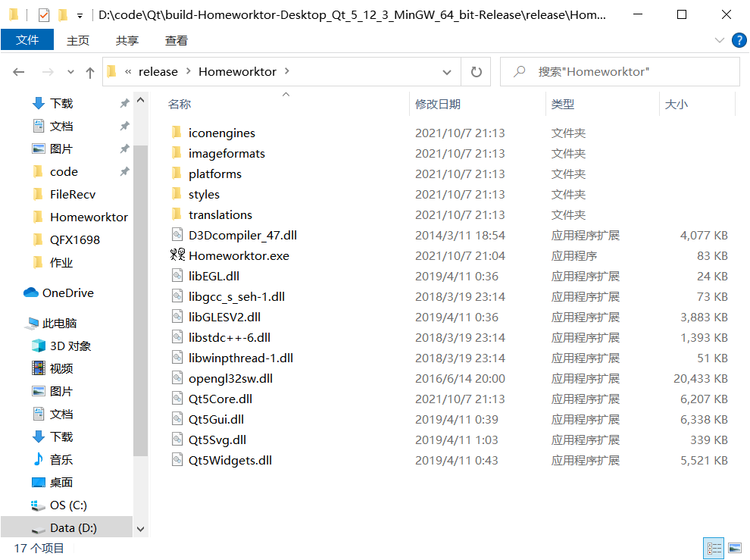Open pinned 下载 in quick access
Viewport: 750px width, 560px height.
click(x=61, y=103)
